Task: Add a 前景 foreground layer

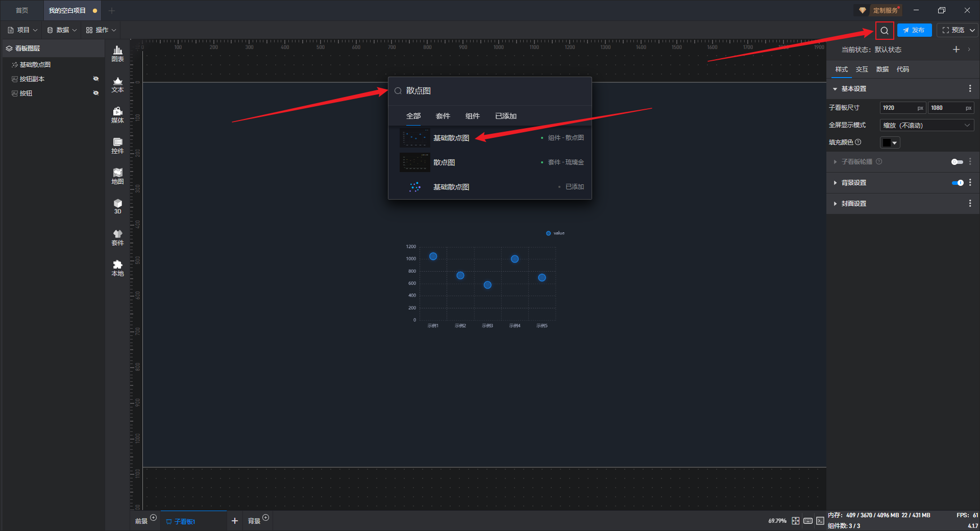Action: [153, 518]
